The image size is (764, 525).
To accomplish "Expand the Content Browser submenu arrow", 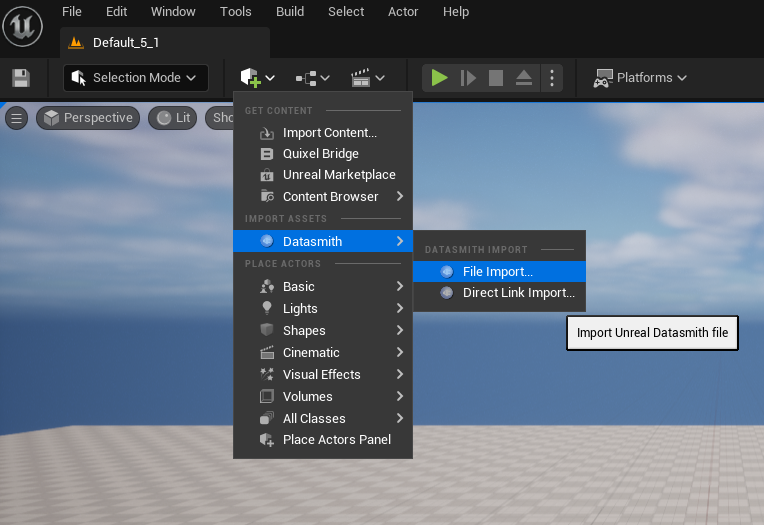I will coord(400,196).
